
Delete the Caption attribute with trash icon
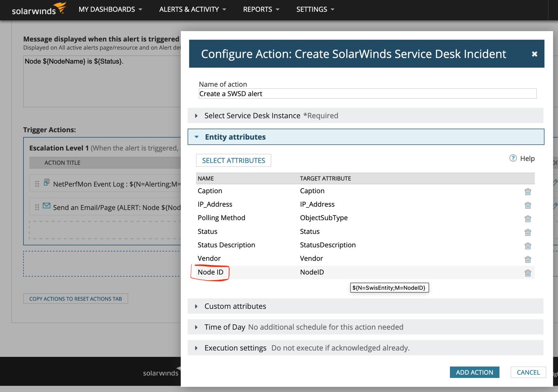(x=528, y=192)
